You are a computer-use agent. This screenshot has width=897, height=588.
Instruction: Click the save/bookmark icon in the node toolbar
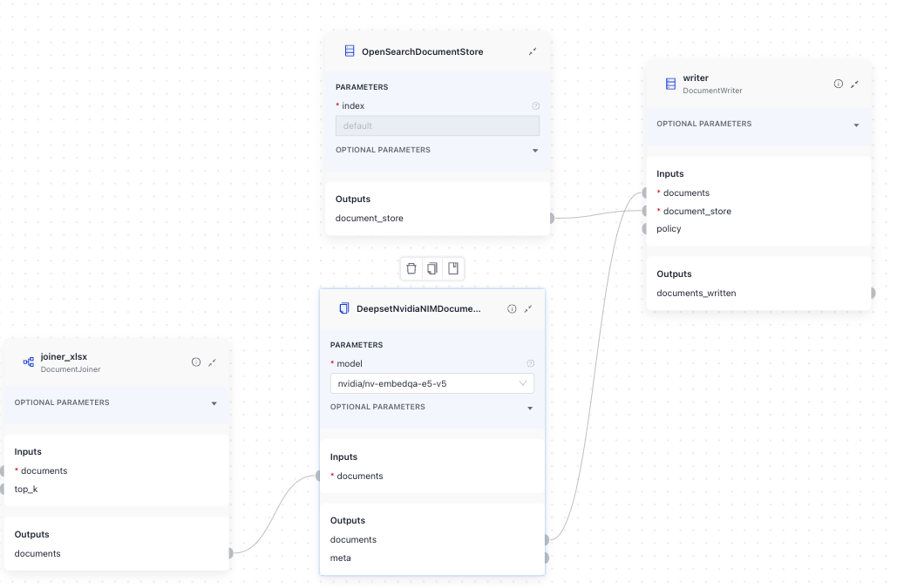click(453, 268)
